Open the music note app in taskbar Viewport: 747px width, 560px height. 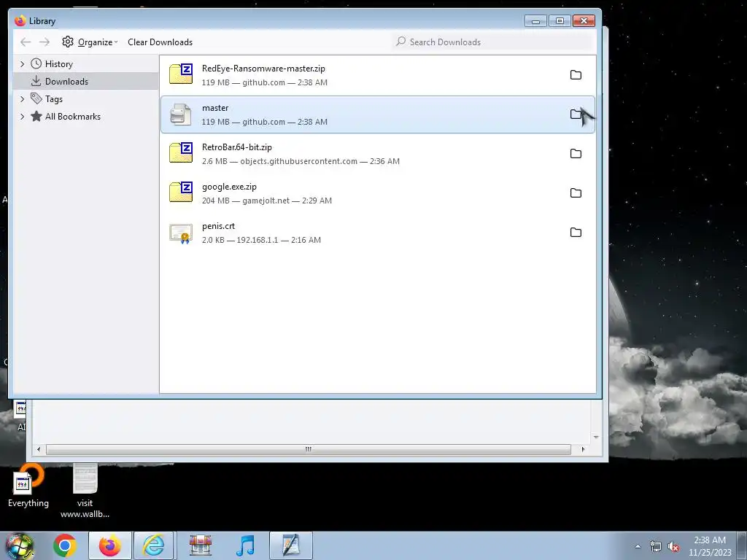(x=245, y=545)
